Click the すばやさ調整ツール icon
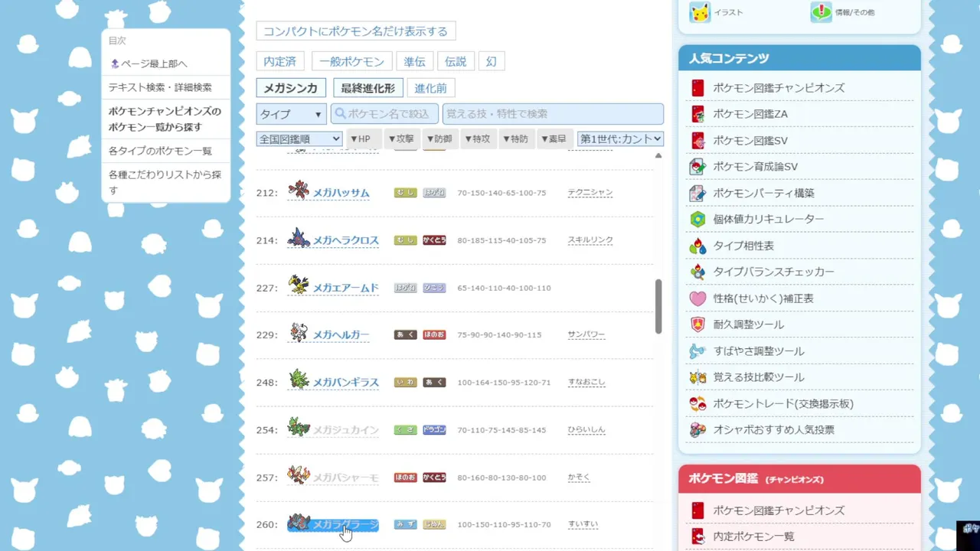The image size is (980, 551). [697, 351]
